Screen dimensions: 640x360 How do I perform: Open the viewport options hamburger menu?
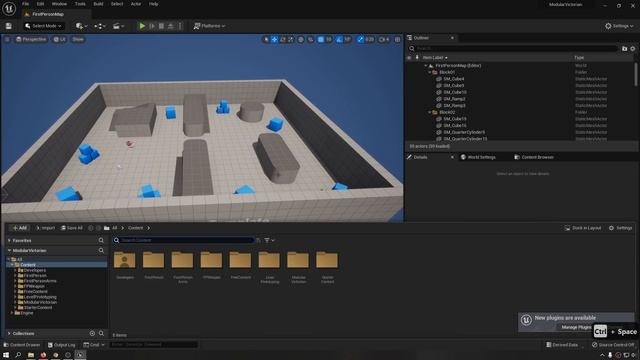coord(7,39)
